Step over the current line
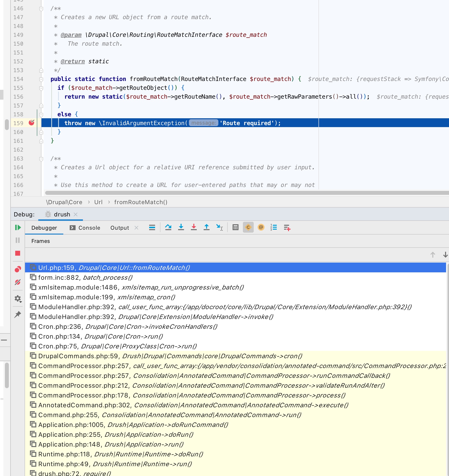Image resolution: width=449 pixels, height=476 pixels. tap(169, 227)
